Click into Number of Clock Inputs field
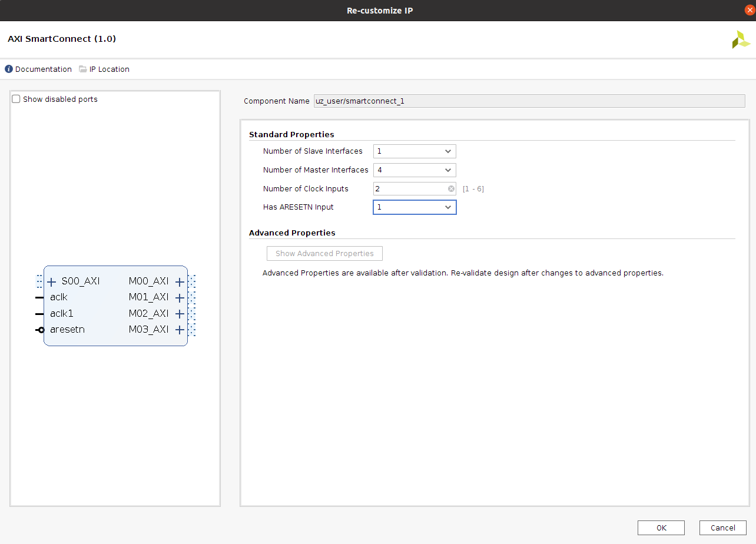Viewport: 756px width, 544px height. [x=410, y=189]
